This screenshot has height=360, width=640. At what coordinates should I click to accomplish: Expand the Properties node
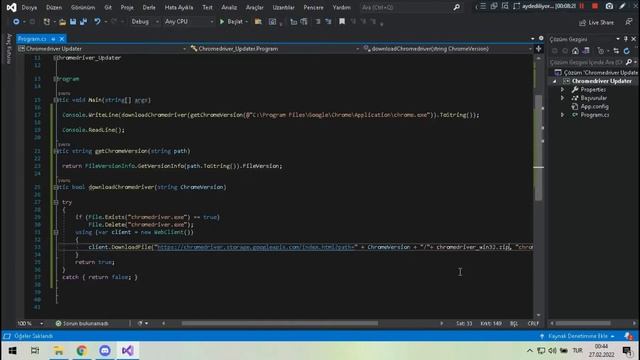point(562,90)
